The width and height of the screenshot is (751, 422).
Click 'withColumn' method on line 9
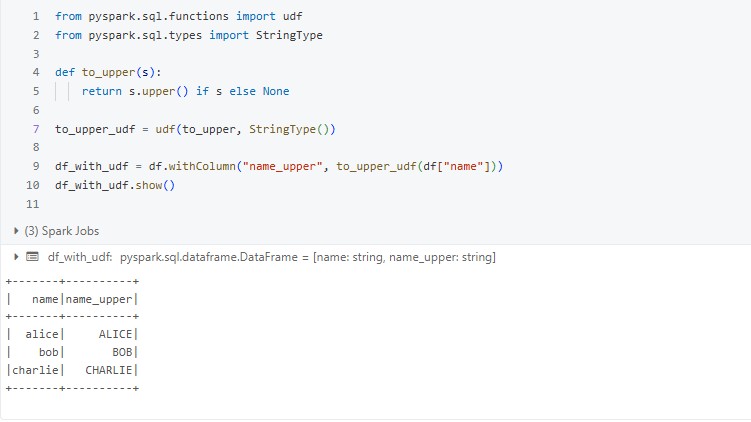202,166
